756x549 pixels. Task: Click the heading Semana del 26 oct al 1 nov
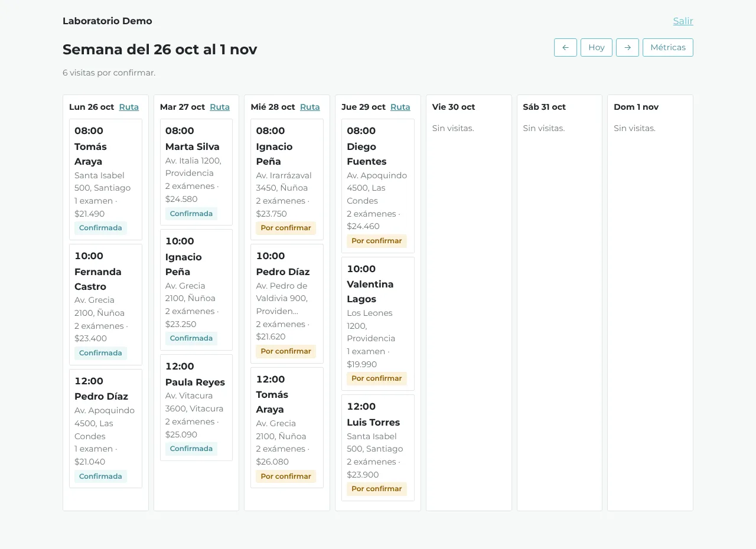[160, 49]
